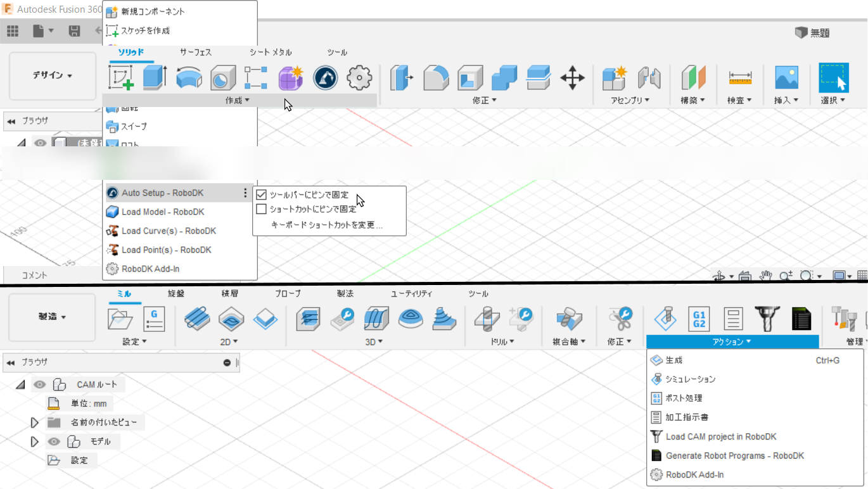Select the Extrude tool icon
868x489 pixels.
point(155,78)
